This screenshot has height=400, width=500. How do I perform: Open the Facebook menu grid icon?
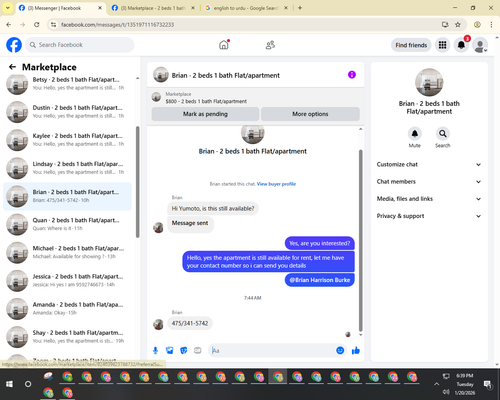coord(442,45)
